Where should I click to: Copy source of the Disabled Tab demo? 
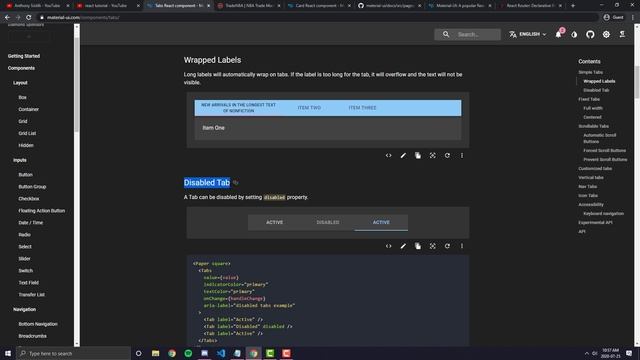coord(418,246)
